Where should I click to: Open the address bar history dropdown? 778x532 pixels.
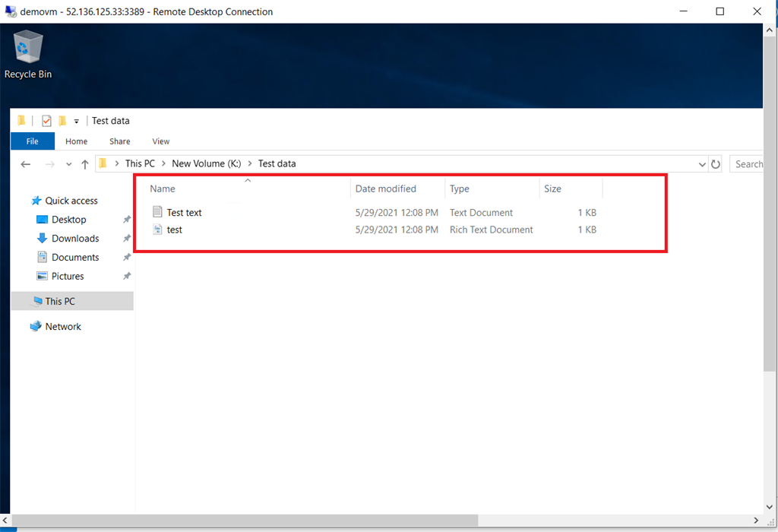pos(702,163)
